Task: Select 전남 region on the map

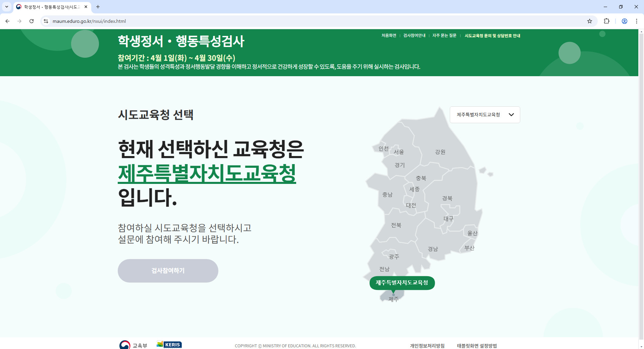Action: click(x=384, y=269)
